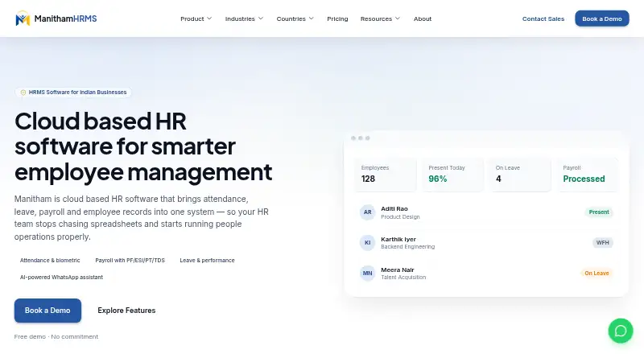Image resolution: width=644 pixels, height=354 pixels.
Task: Open the Resources dropdown chevron
Action: point(398,19)
